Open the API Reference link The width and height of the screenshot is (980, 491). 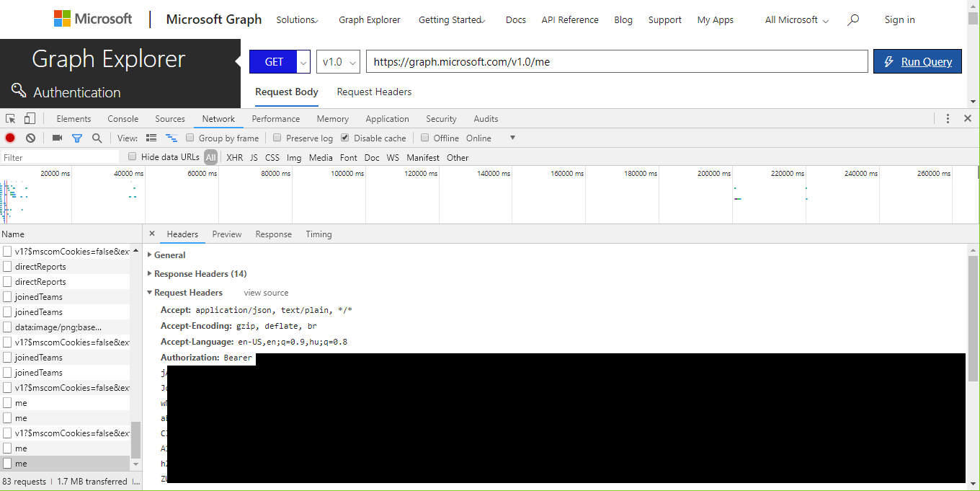[x=570, y=20]
